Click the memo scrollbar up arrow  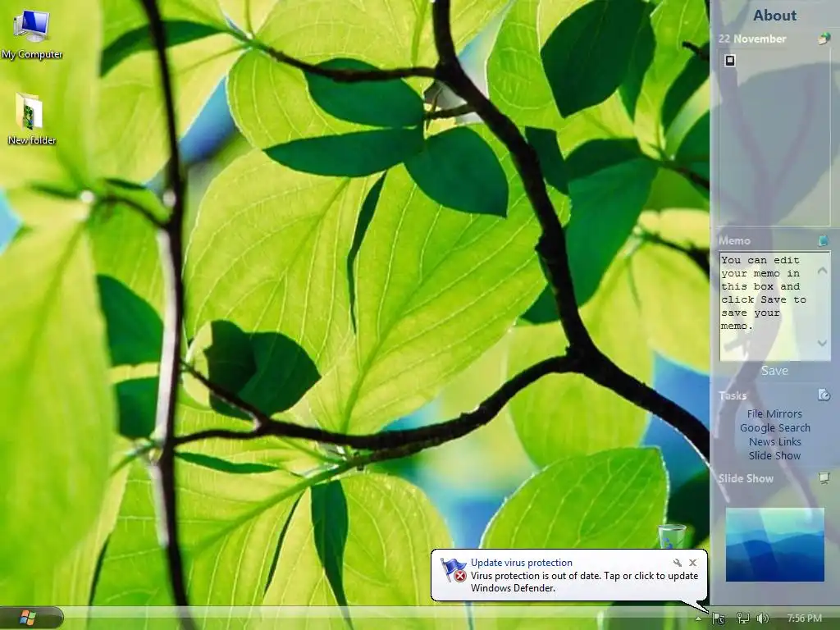(x=822, y=271)
